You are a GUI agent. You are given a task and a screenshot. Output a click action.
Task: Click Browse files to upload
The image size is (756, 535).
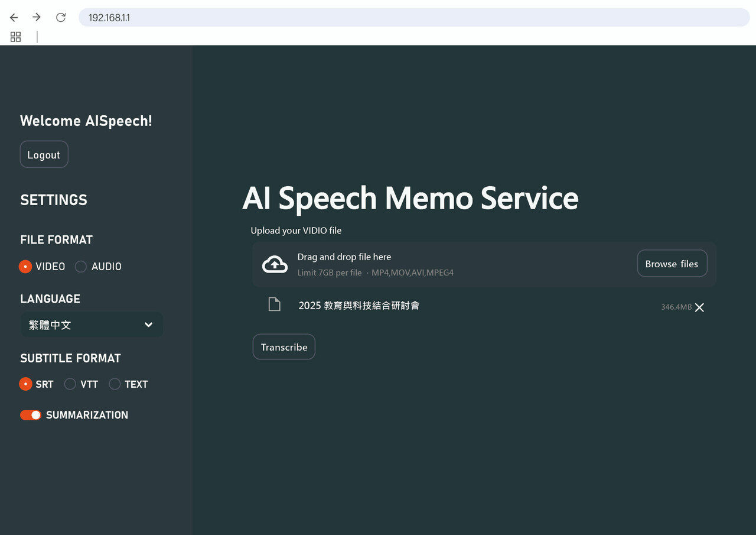click(x=672, y=263)
